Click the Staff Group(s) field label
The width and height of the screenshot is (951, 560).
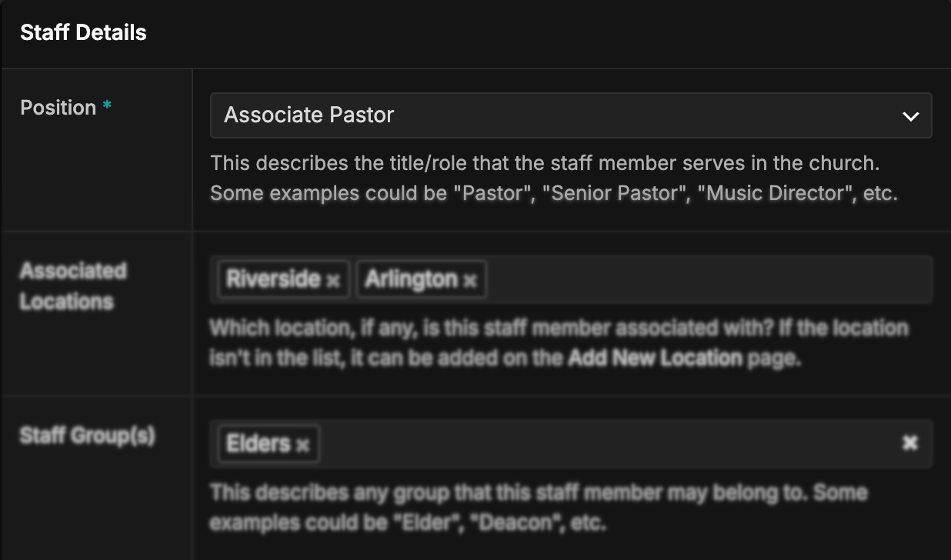87,436
